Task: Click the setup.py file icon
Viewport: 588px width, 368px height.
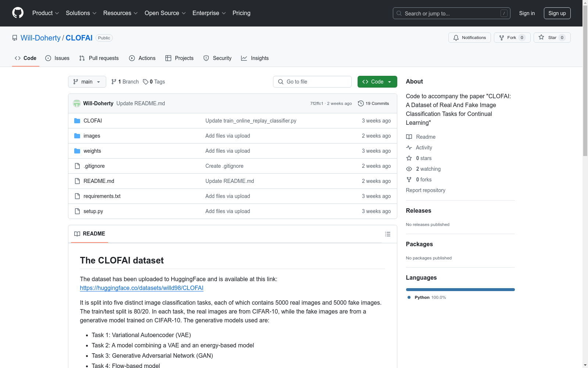Action: [77, 211]
